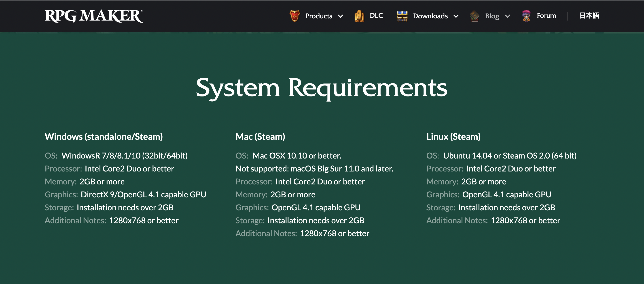Expand the Products dropdown chevron
Screen dimensions: 644x284
[x=340, y=17]
